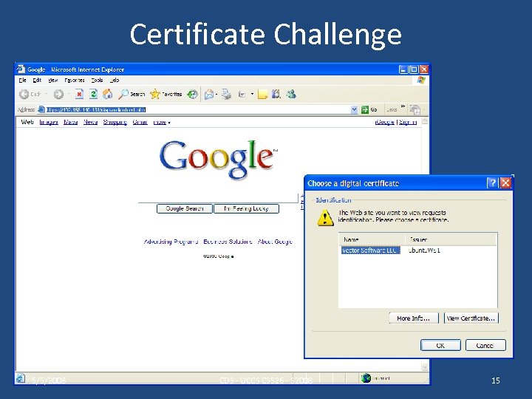The image size is (532, 399).
Task: Click the Web tab label on Google
Action: [x=27, y=122]
